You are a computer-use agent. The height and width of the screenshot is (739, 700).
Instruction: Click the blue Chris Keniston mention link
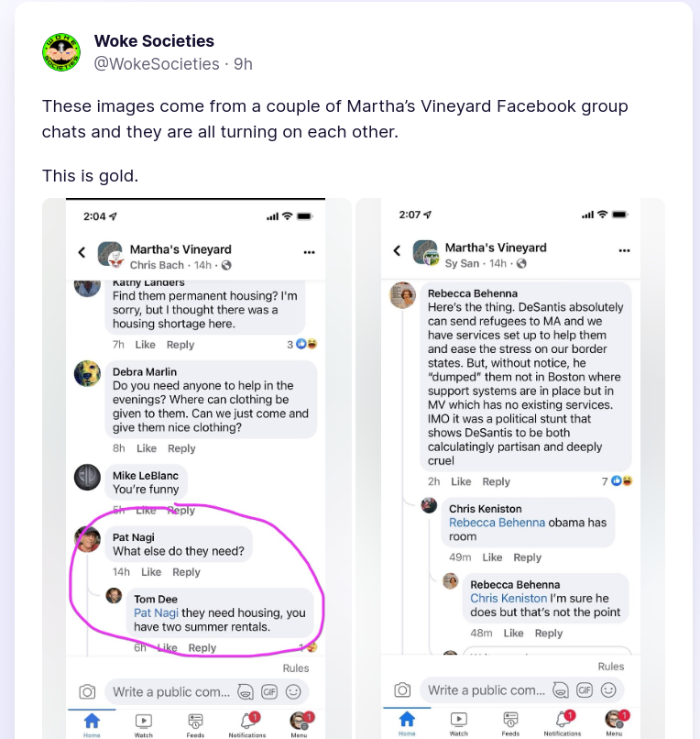point(509,598)
